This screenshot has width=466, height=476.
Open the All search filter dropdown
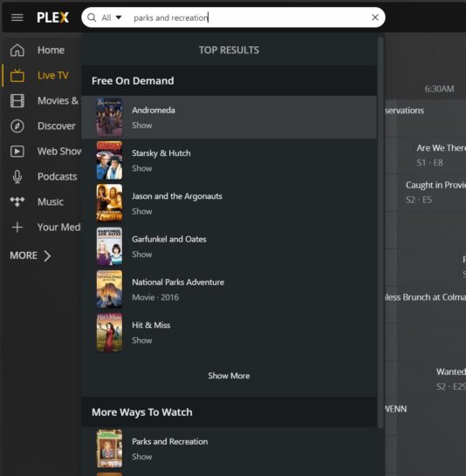pyautogui.click(x=112, y=17)
